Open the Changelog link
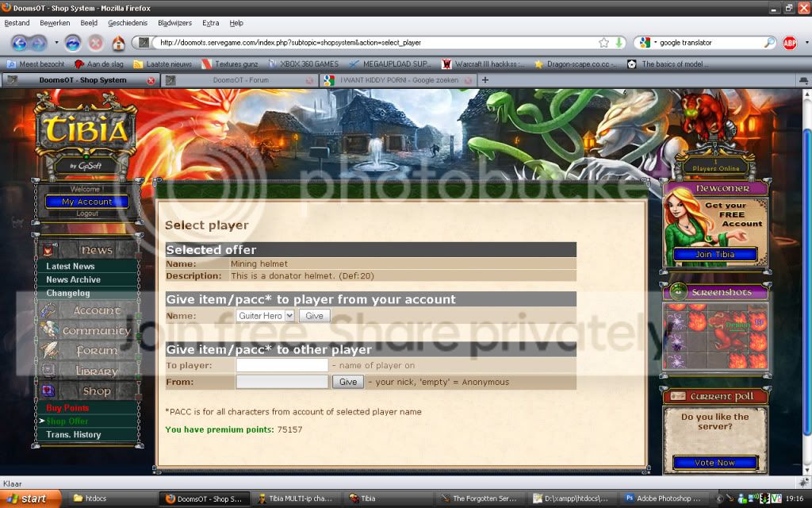812x508 pixels. click(x=68, y=293)
